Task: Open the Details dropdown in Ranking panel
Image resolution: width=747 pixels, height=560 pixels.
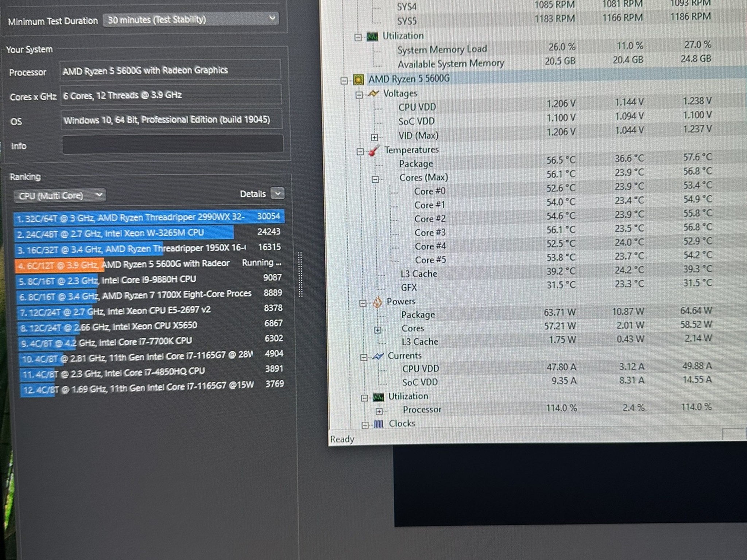Action: click(x=278, y=194)
